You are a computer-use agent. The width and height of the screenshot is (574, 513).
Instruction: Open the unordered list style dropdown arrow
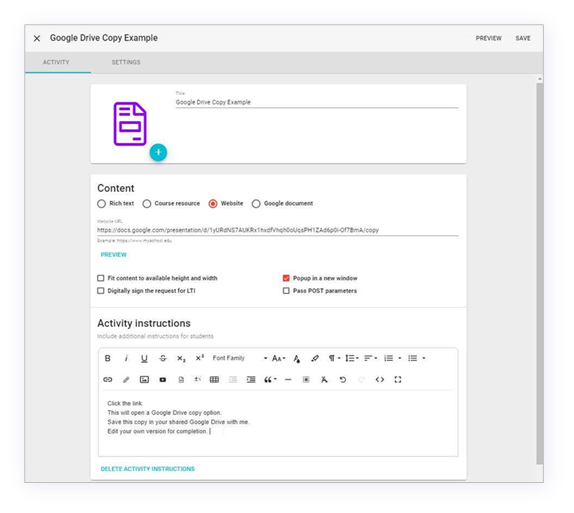pos(424,358)
